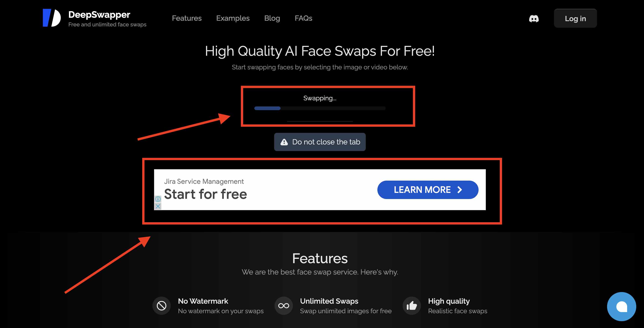Screen dimensions: 644x328
Task: Click the high quality thumbs up icon
Action: click(411, 305)
